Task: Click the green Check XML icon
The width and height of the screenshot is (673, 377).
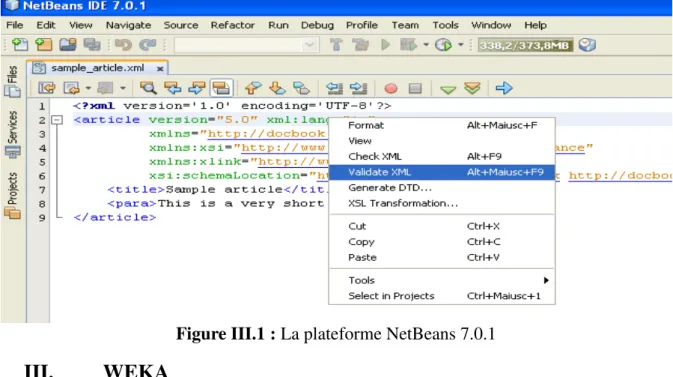Action: click(448, 89)
